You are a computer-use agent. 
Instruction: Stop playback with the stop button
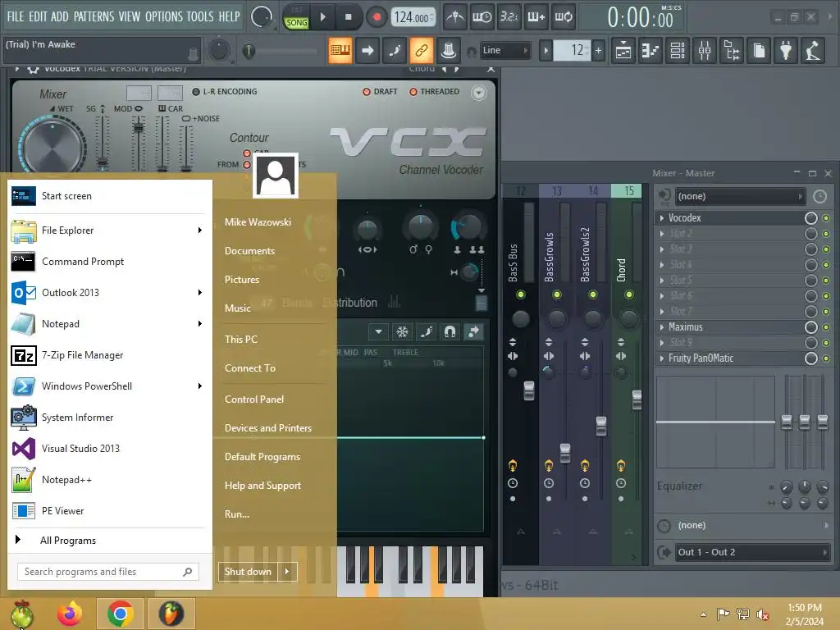pyautogui.click(x=348, y=17)
